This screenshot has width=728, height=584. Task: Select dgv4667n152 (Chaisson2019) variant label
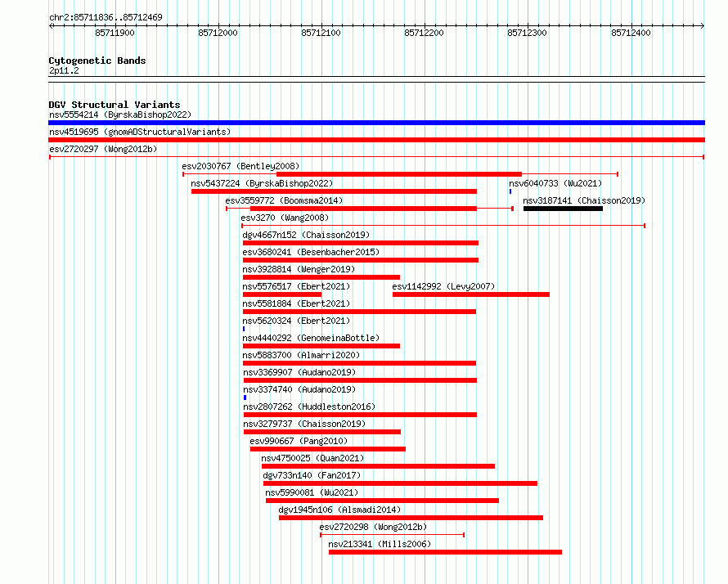[x=306, y=235]
